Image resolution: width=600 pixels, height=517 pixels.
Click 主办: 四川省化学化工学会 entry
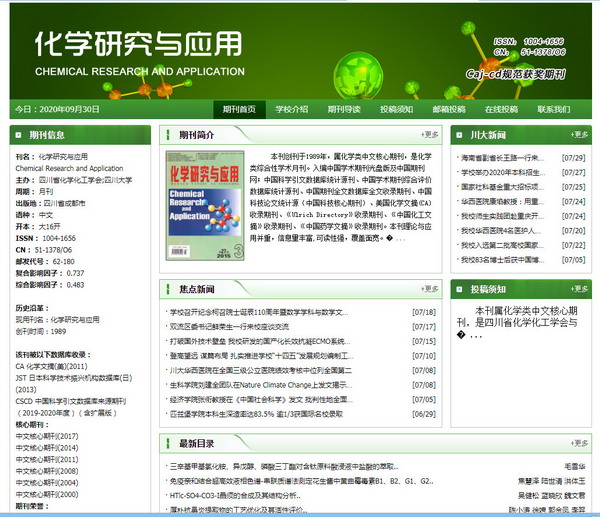coord(74,180)
